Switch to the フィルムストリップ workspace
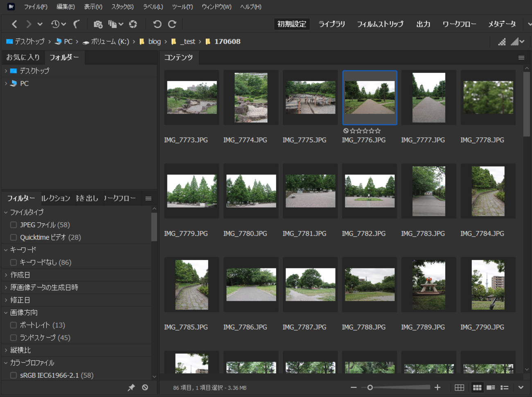 pyautogui.click(x=380, y=24)
